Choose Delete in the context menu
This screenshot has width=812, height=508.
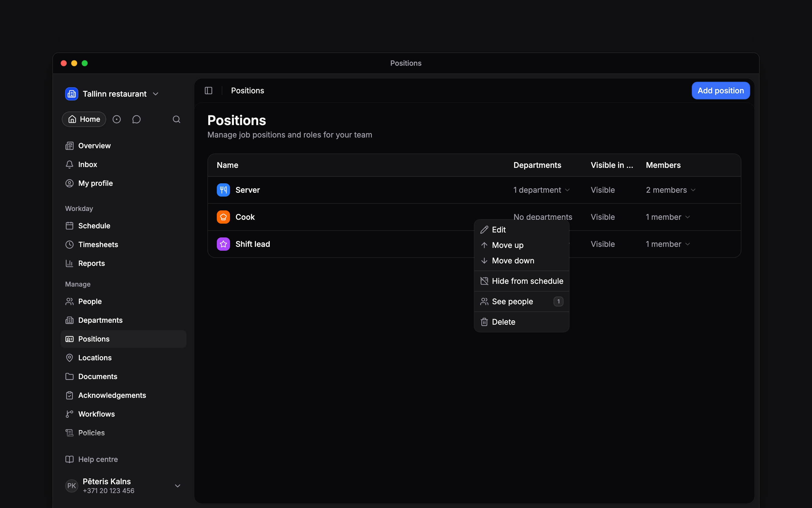521,322
